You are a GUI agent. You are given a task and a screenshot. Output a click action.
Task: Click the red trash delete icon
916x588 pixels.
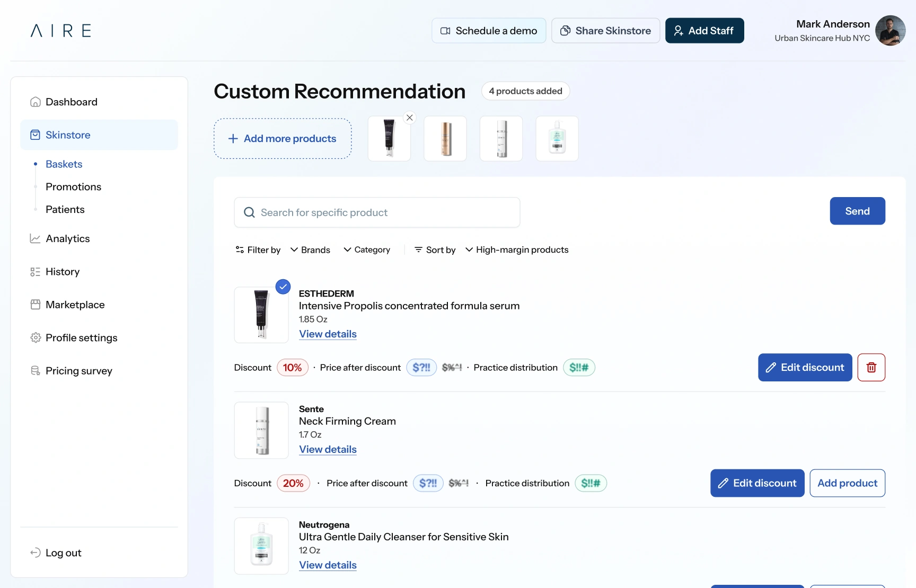pyautogui.click(x=871, y=367)
